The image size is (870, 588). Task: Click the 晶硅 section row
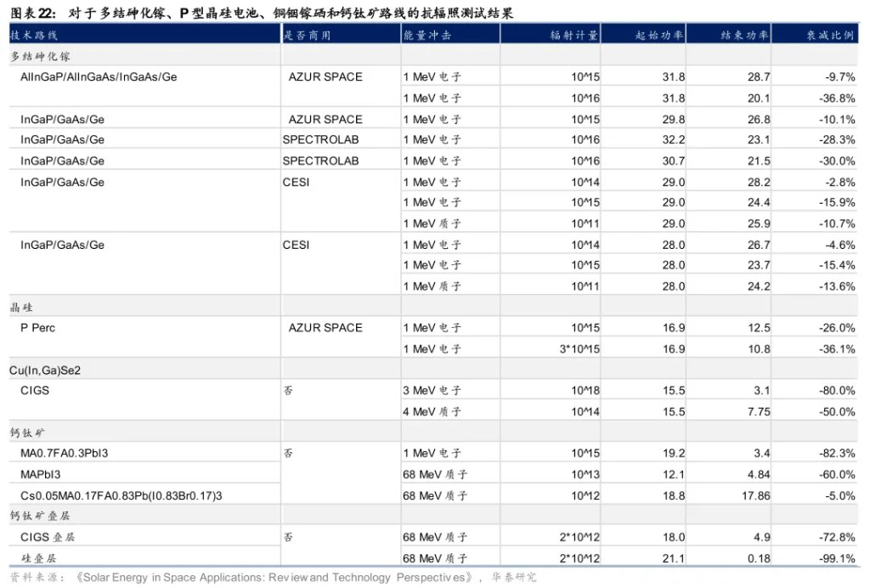pos(17,305)
